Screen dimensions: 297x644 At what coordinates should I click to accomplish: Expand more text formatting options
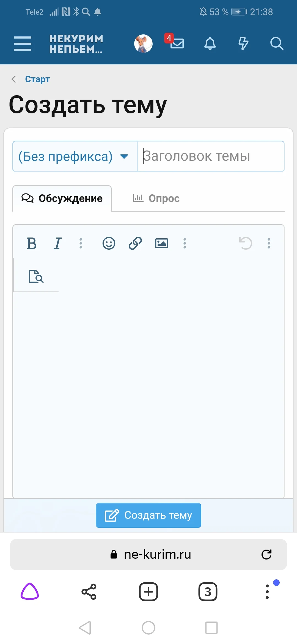click(x=81, y=243)
